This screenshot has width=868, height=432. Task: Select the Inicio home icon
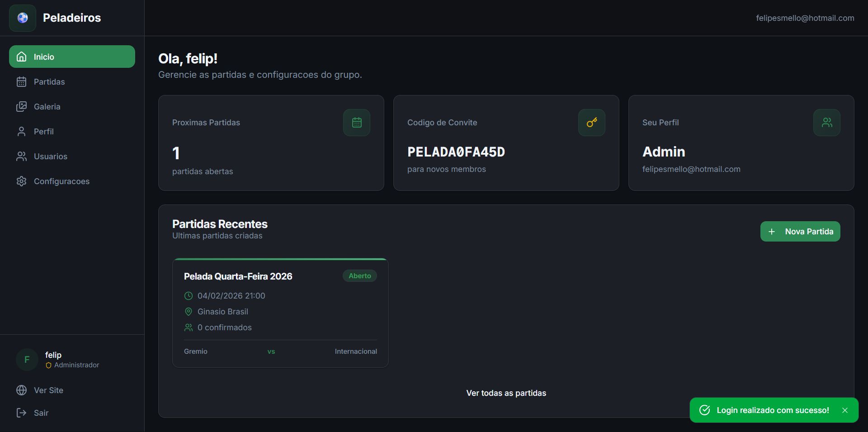[x=21, y=57]
